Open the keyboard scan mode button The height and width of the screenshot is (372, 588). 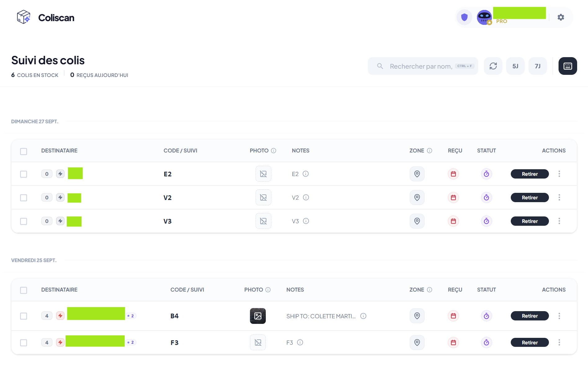point(568,66)
